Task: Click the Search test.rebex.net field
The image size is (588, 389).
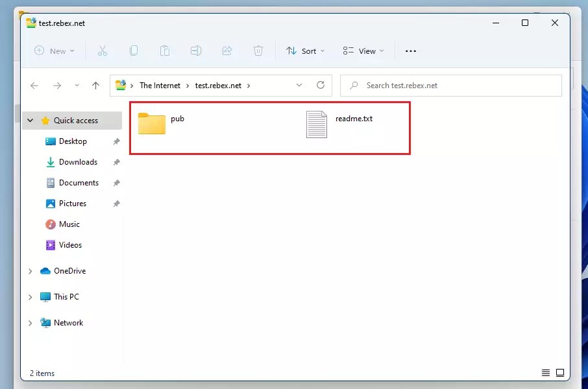Action: pos(451,86)
